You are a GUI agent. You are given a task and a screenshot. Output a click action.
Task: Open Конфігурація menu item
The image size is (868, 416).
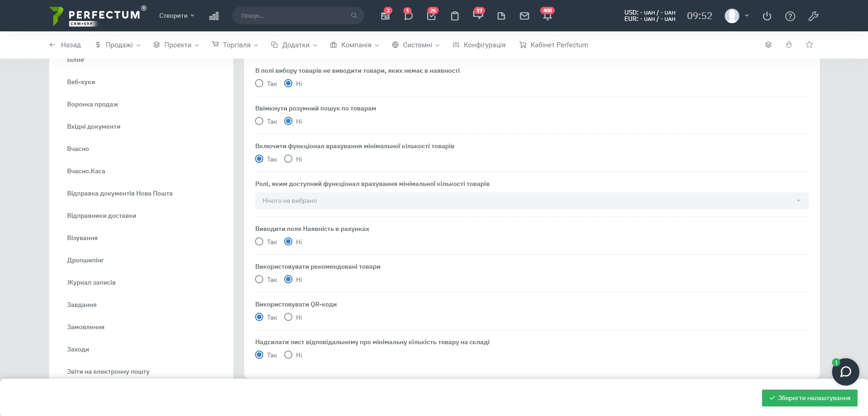tap(479, 45)
